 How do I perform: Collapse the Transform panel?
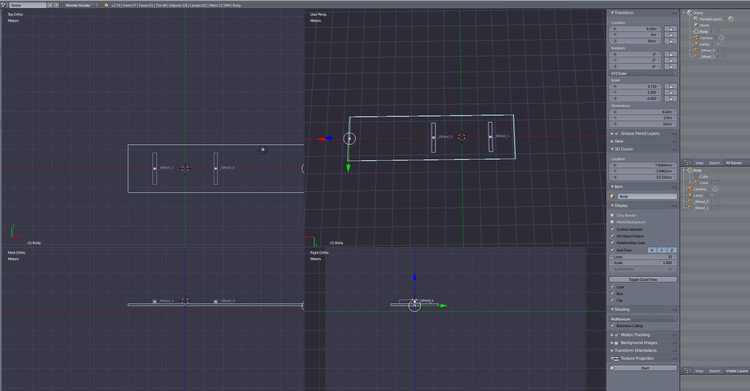click(x=612, y=13)
